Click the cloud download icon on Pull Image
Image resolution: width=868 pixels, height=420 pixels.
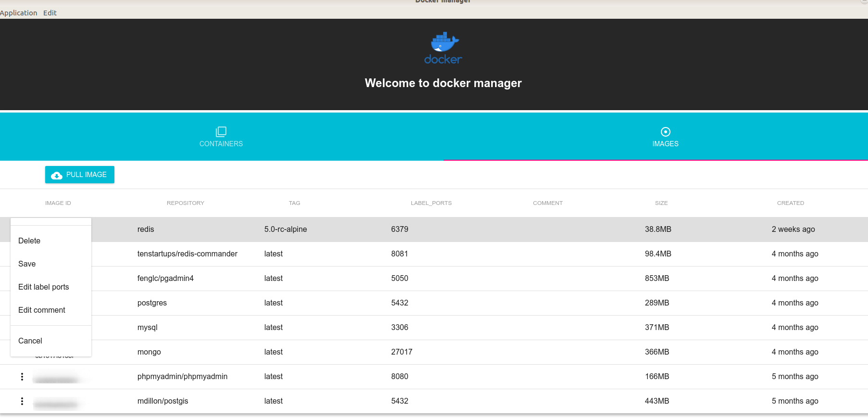[57, 175]
